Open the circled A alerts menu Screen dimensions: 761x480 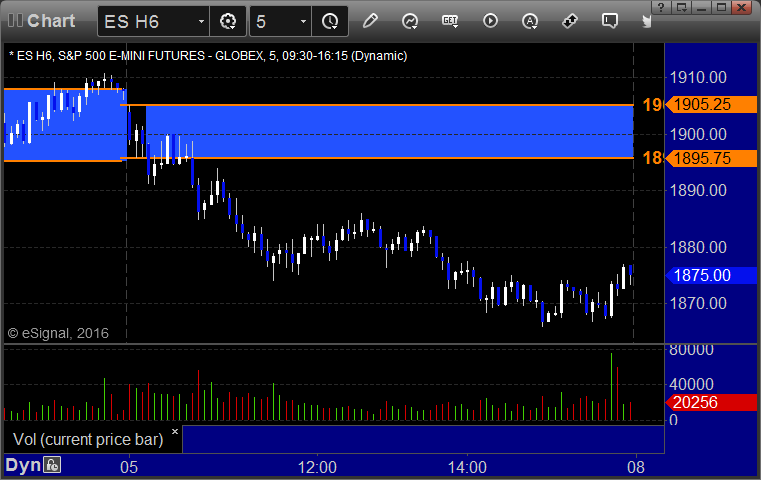pyautogui.click(x=530, y=21)
